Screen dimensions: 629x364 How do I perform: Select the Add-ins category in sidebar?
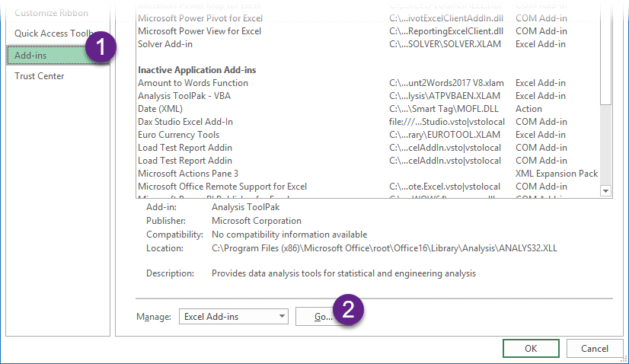click(x=58, y=56)
